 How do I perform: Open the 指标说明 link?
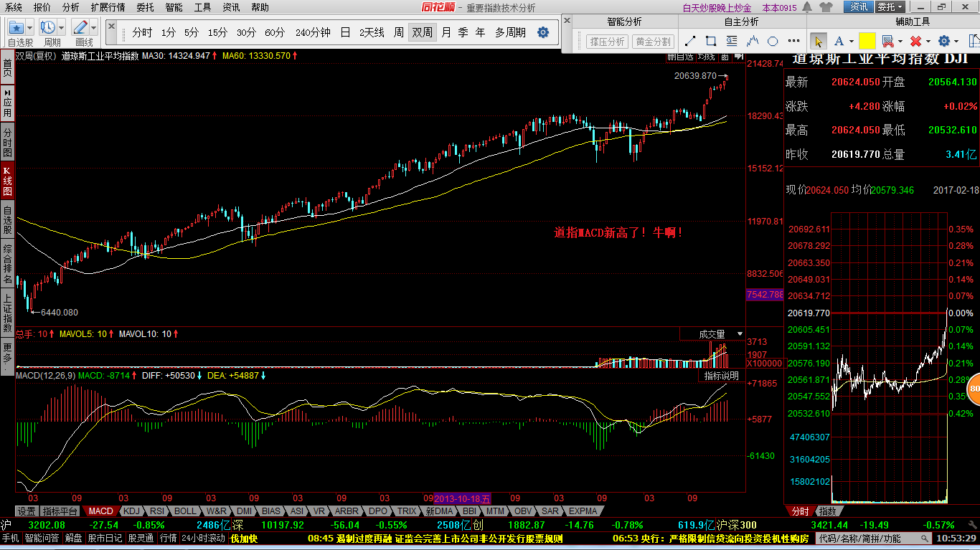[720, 375]
